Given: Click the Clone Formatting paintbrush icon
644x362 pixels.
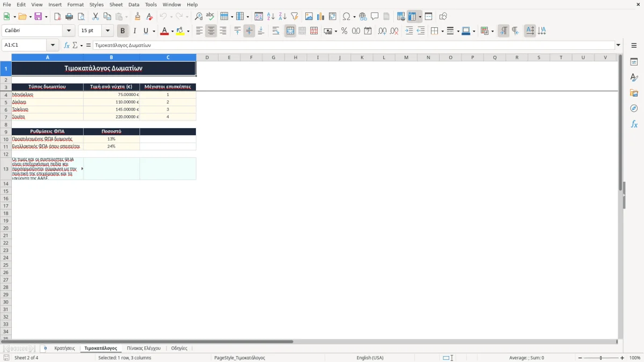Looking at the screenshot, I should 137,17.
